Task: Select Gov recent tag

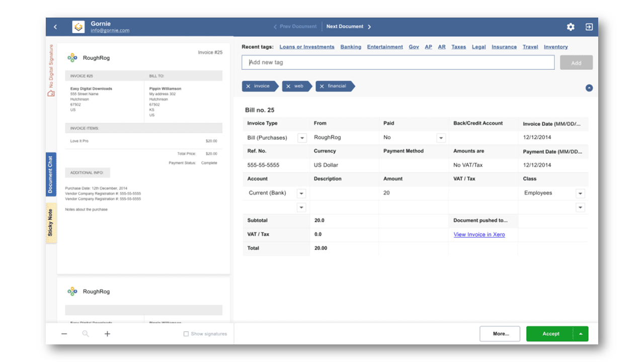Action: click(x=414, y=47)
